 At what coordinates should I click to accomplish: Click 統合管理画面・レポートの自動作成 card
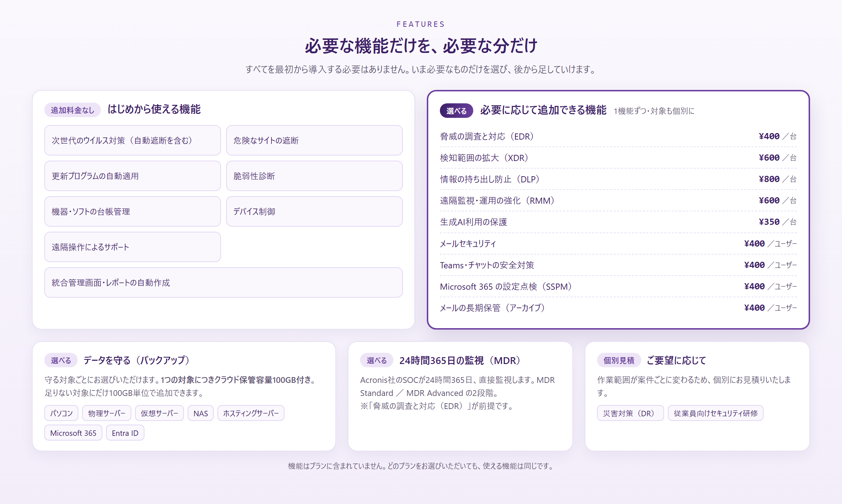[224, 282]
